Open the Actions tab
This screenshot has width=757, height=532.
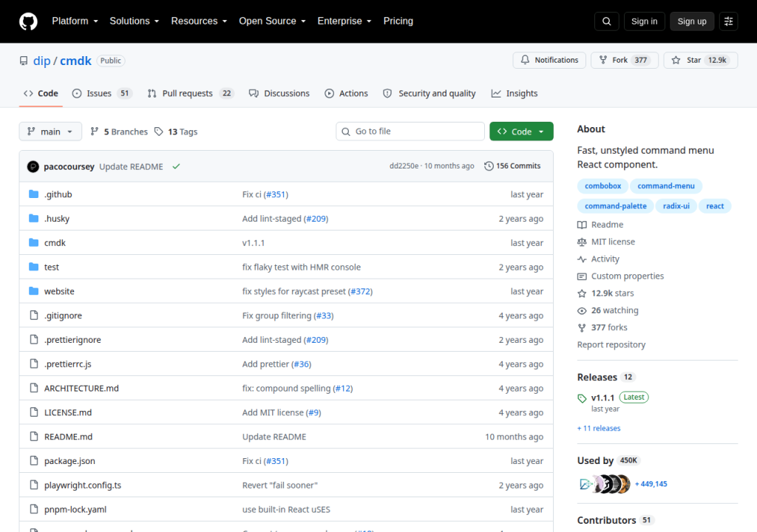[346, 93]
